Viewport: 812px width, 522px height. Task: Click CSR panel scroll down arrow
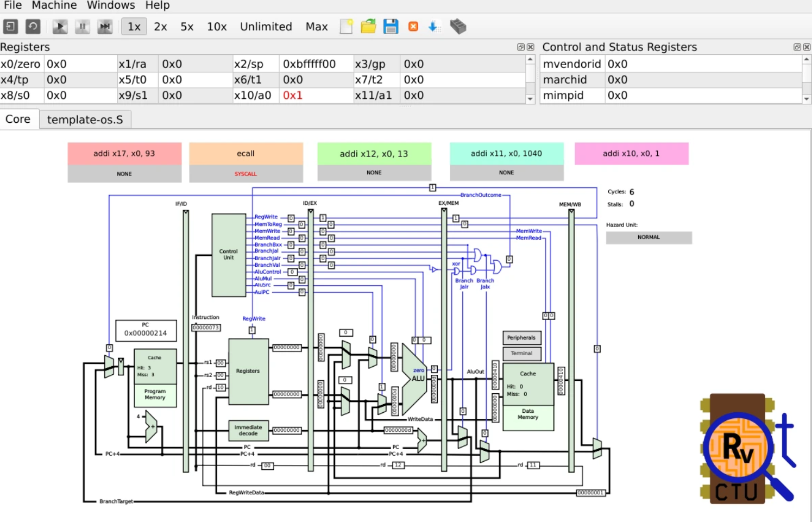(807, 99)
